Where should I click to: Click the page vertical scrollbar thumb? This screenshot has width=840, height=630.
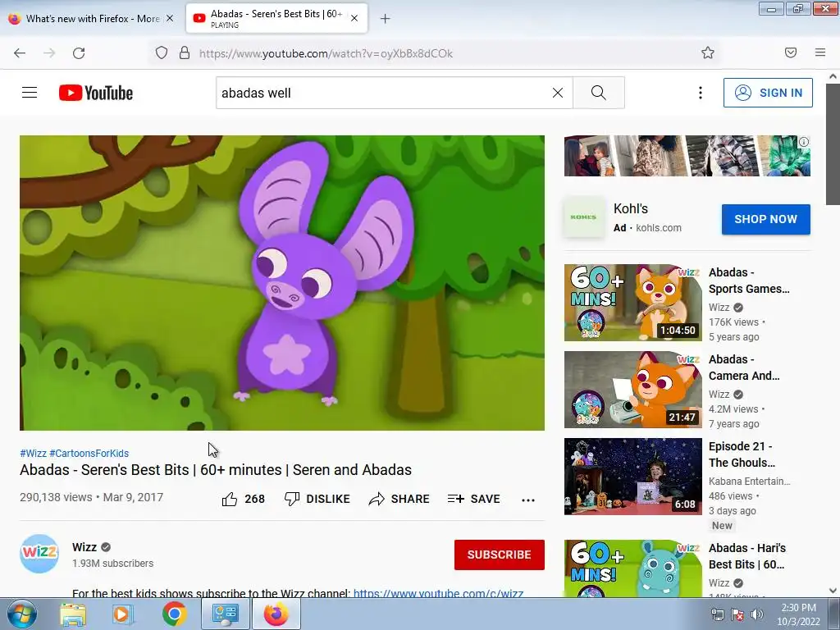click(x=833, y=144)
